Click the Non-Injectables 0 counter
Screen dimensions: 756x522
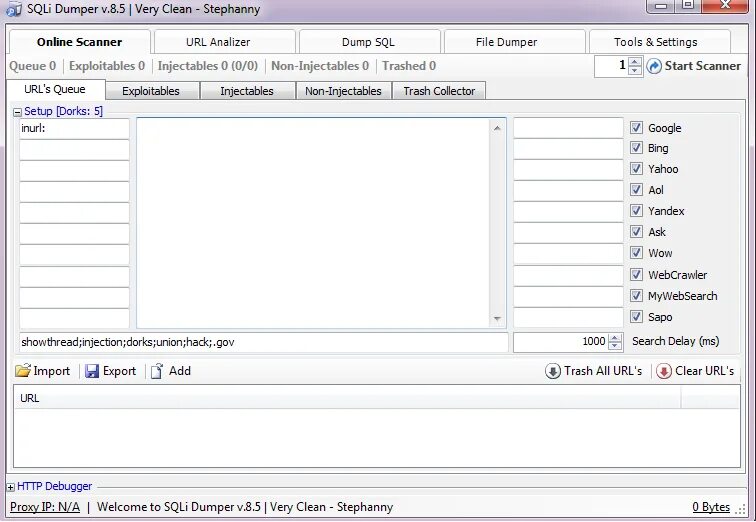pos(320,66)
